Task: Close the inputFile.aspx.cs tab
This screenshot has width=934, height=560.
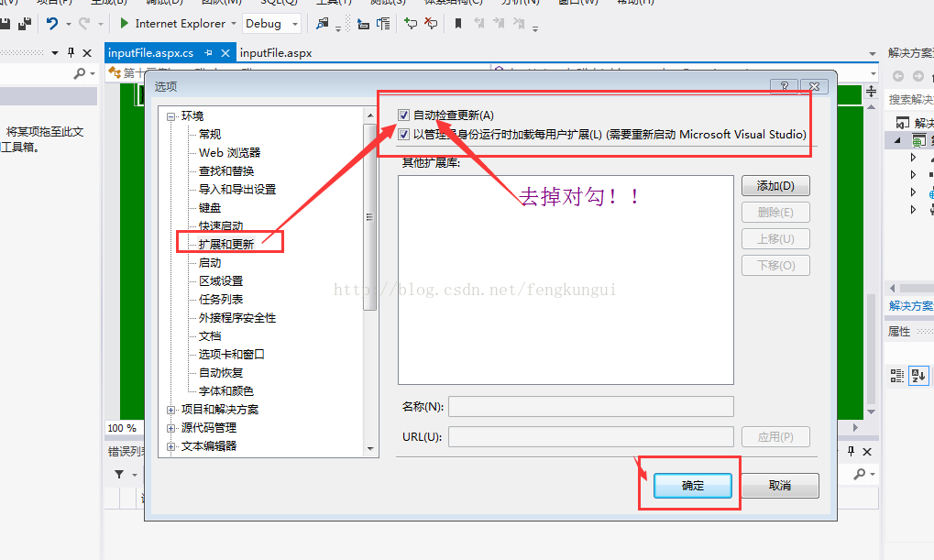Action: coord(225,53)
